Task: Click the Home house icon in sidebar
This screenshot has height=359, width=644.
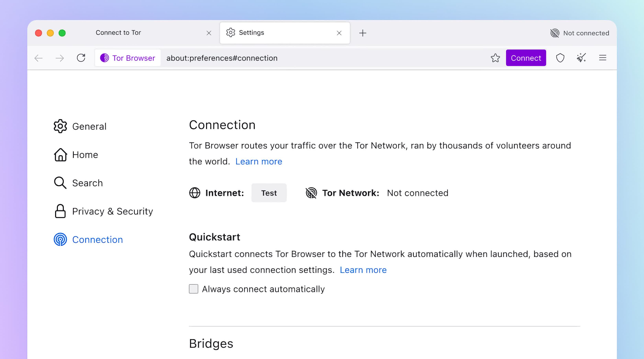Action: pos(60,155)
